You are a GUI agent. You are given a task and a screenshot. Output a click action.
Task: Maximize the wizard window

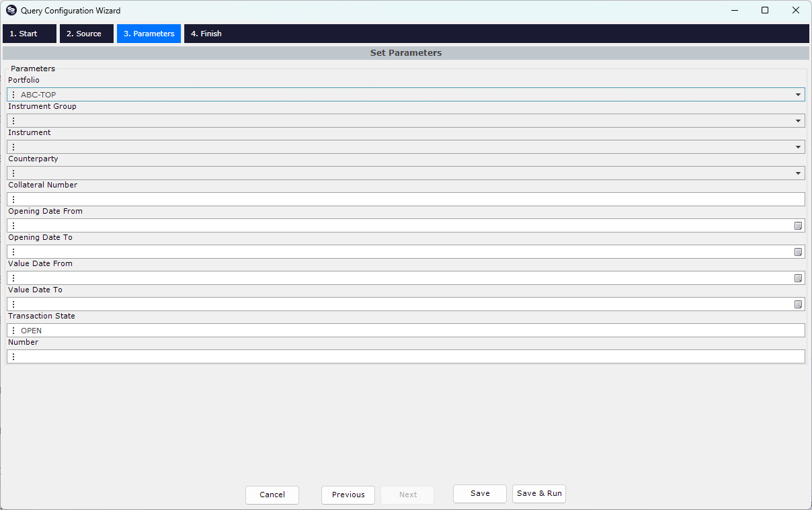[x=765, y=10]
